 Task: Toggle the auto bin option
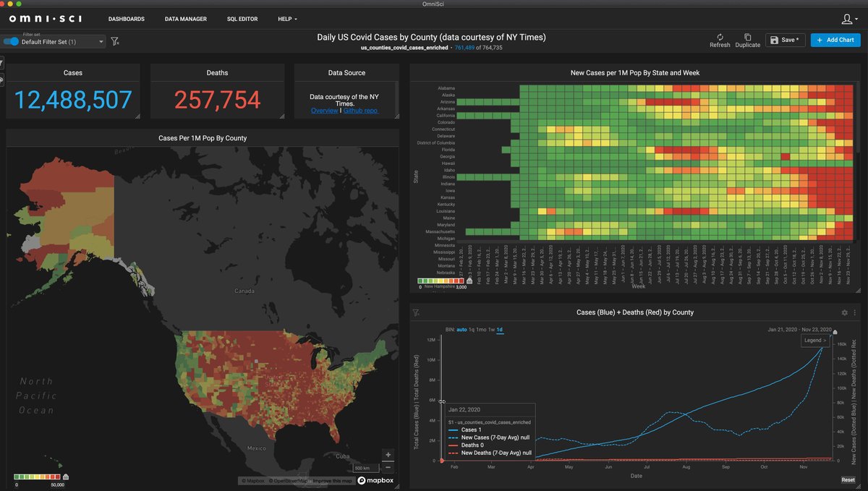[x=461, y=330]
